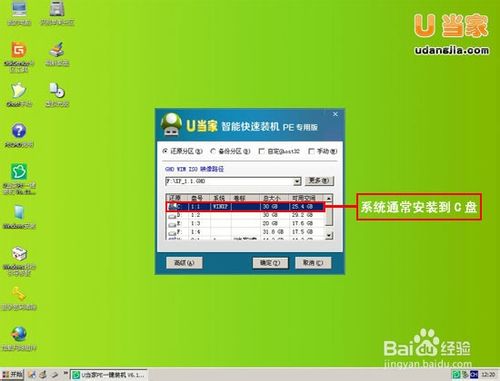Click green system tray icon
Screen dimensions: 500x381
click(456, 375)
